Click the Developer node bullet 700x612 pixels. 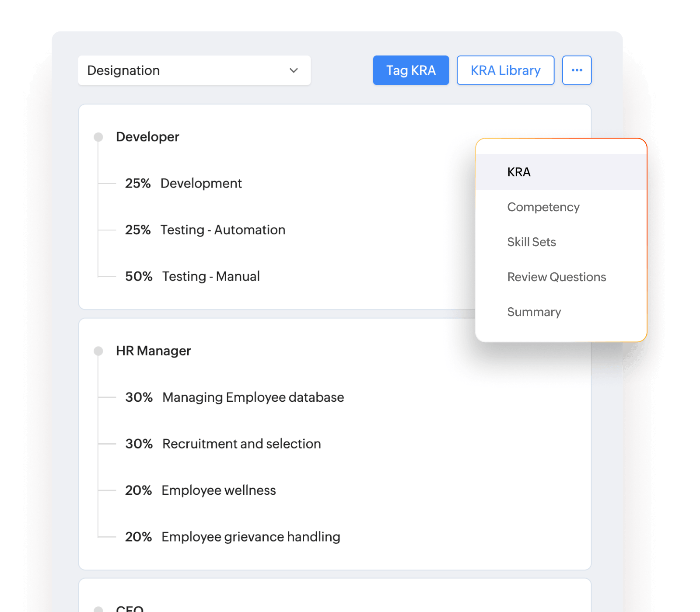98,136
